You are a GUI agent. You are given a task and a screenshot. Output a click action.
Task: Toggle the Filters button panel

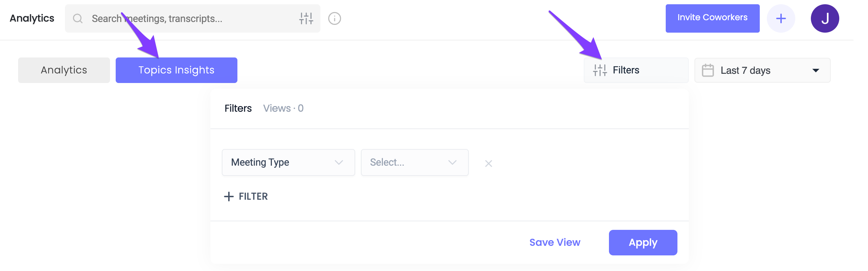636,70
